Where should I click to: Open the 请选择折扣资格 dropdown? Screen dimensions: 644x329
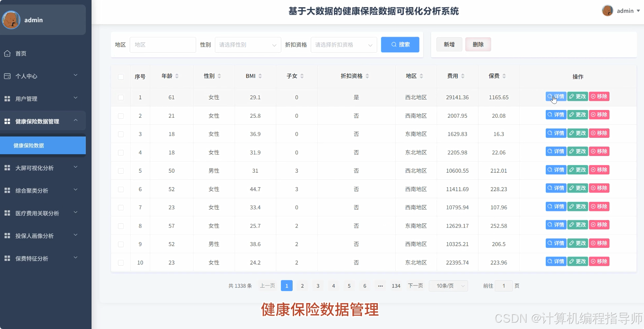[343, 45]
